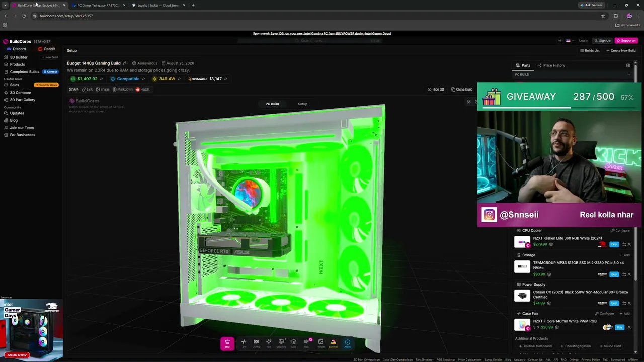Bookmark this page with the star icon
This screenshot has height=362, width=644.
tap(603, 16)
